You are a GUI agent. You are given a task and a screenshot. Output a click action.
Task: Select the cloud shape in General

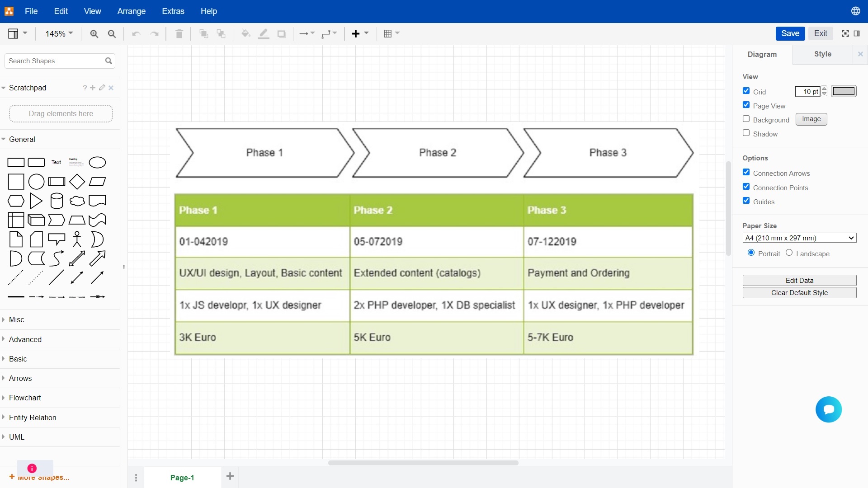77,201
